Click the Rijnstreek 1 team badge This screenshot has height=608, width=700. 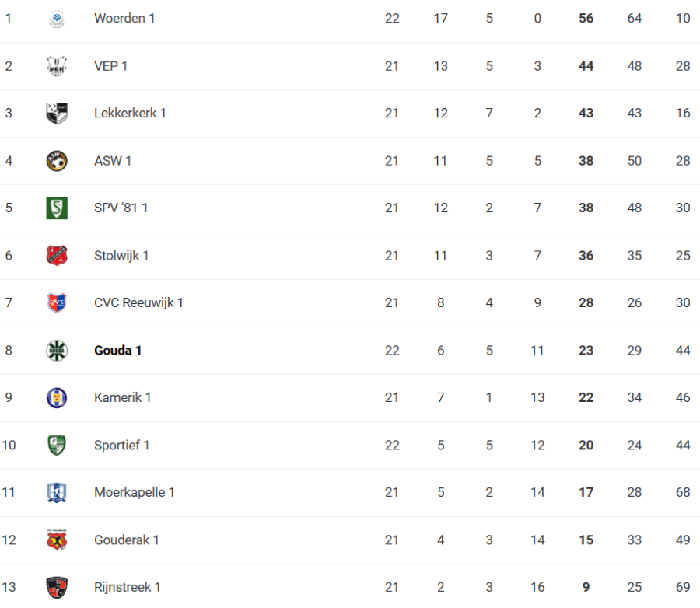[57, 587]
